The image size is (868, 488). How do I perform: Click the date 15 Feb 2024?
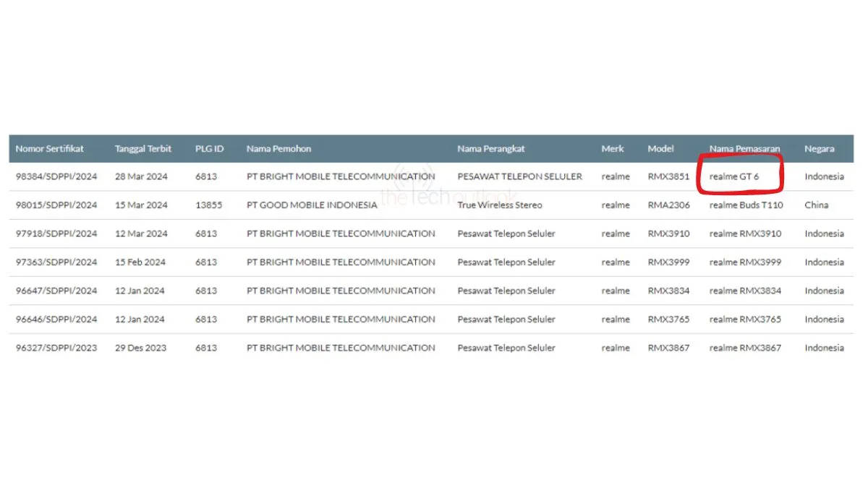pos(140,262)
